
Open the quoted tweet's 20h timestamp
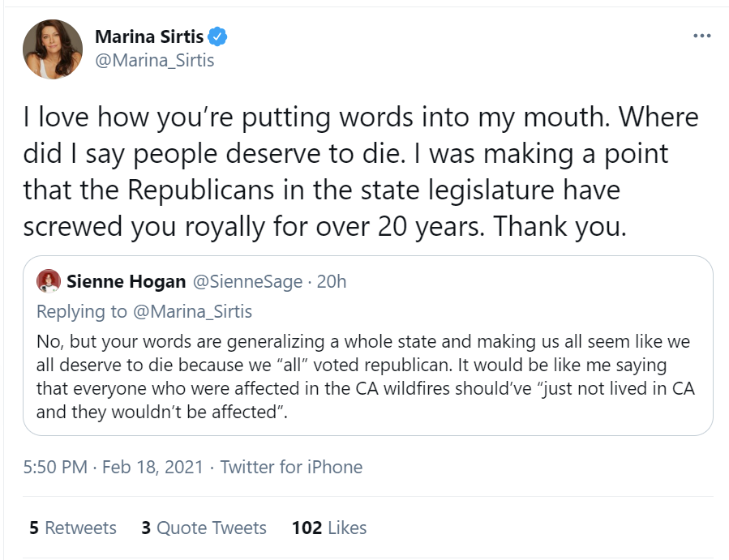coord(331,281)
